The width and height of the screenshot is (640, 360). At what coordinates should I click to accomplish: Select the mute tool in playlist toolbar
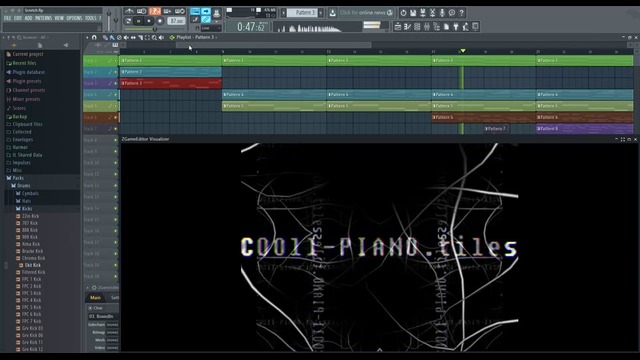[x=126, y=38]
